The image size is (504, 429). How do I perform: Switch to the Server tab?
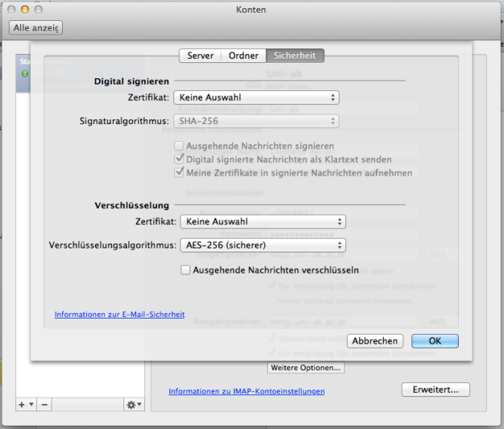(x=200, y=56)
